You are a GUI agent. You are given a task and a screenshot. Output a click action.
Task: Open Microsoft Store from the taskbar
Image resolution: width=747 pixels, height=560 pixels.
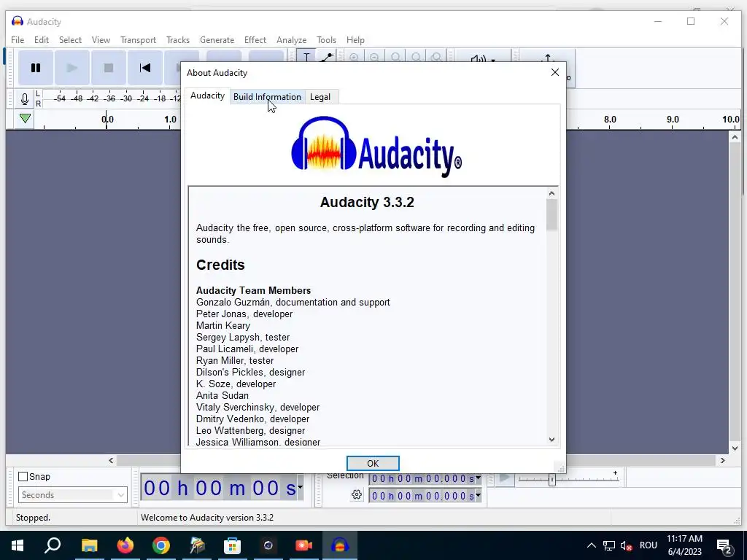tap(233, 545)
